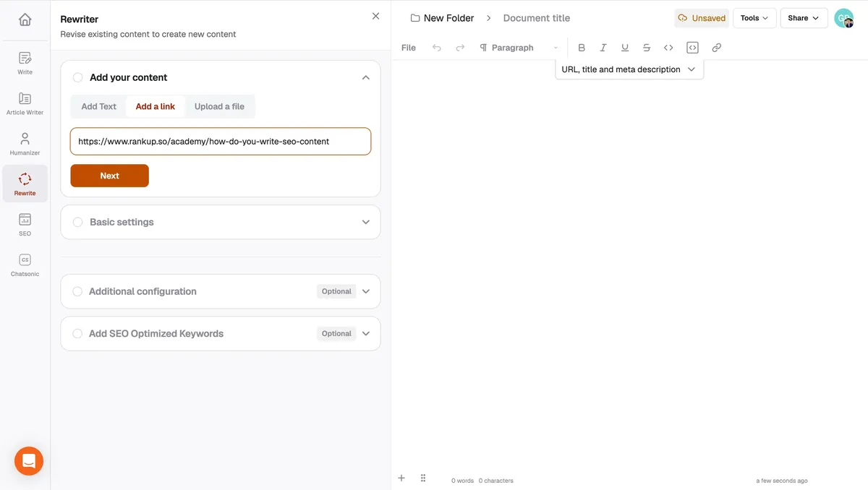Screen dimensions: 868x490
Task: Open the Write tool in sidebar
Action: pyautogui.click(x=25, y=63)
